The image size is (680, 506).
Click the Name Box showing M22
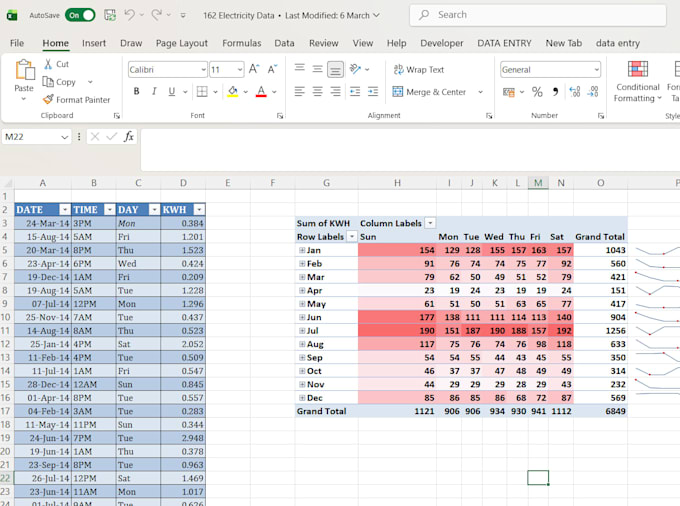pyautogui.click(x=37, y=137)
